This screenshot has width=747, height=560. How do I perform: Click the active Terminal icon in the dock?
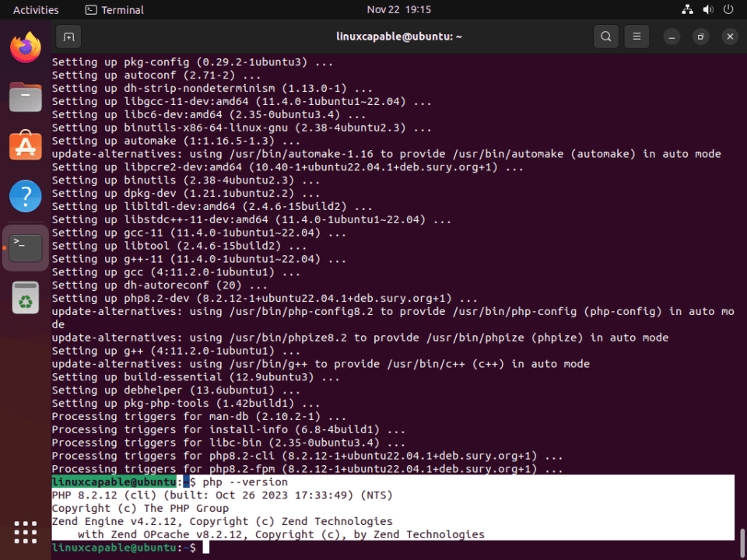click(25, 247)
